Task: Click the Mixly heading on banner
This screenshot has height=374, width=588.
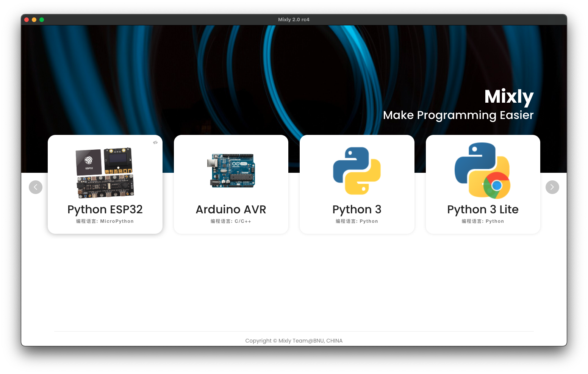Action: click(509, 97)
